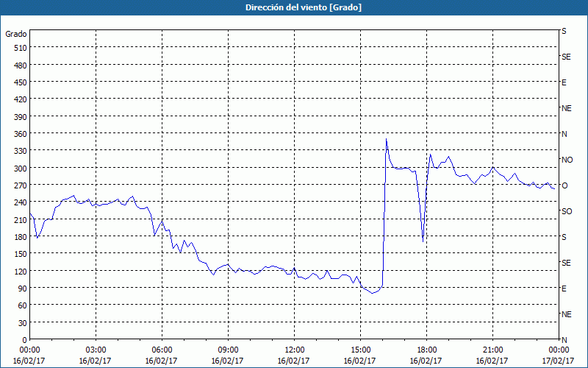Click the single 0 on the left axis
588x368 pixels.
click(x=25, y=340)
